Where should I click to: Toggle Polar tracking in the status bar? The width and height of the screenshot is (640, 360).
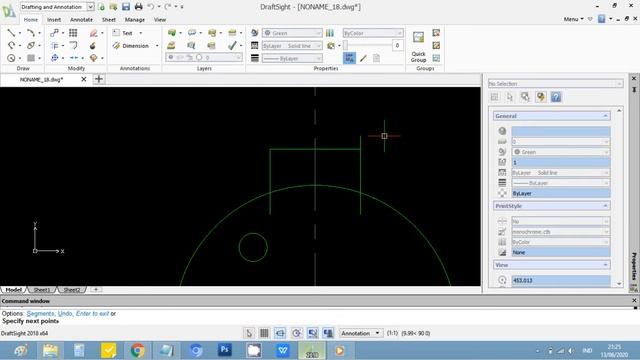296,333
